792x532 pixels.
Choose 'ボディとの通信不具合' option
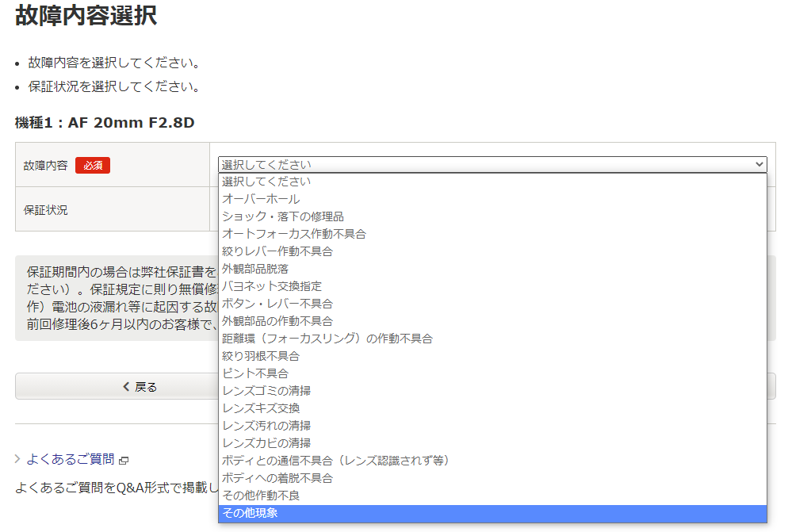point(335,461)
